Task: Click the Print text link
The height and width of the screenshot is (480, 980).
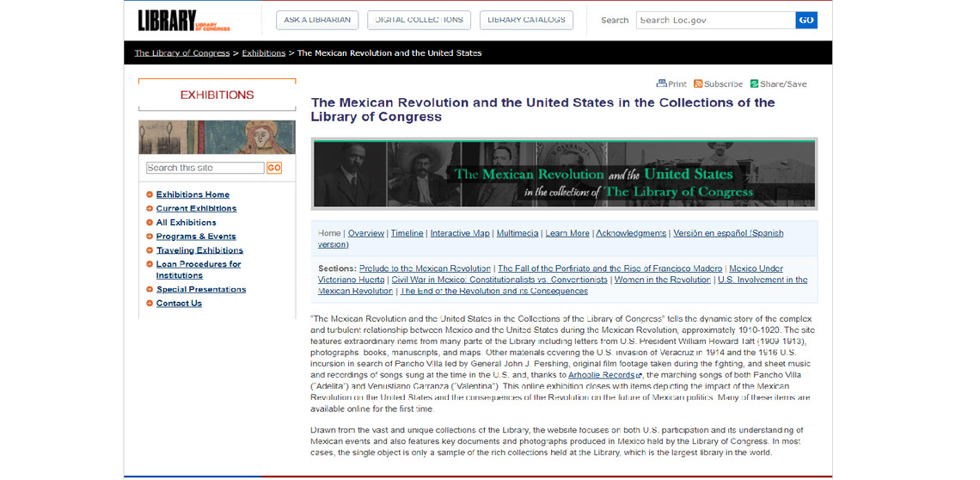Action: (x=677, y=83)
